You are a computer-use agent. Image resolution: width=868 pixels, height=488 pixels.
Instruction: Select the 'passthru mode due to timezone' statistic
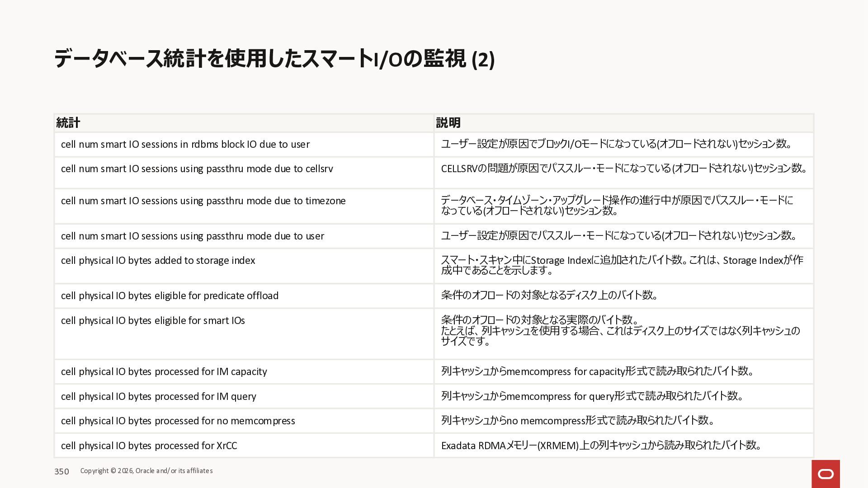(x=203, y=201)
